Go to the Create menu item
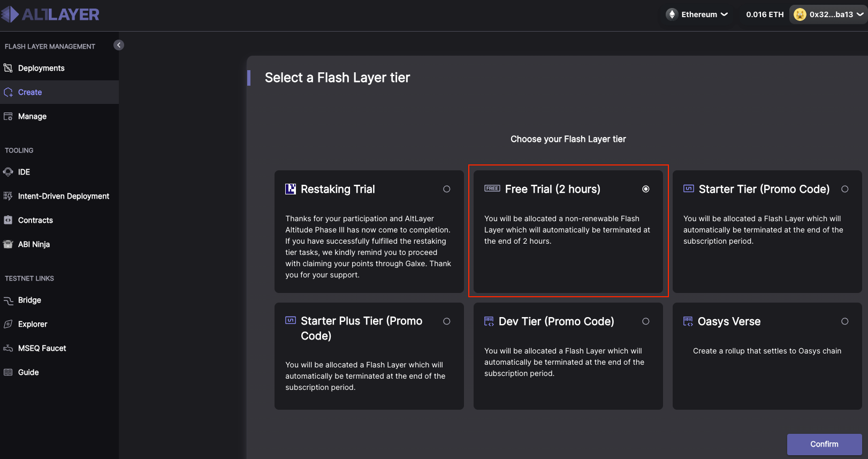This screenshot has height=459, width=868. click(x=30, y=92)
